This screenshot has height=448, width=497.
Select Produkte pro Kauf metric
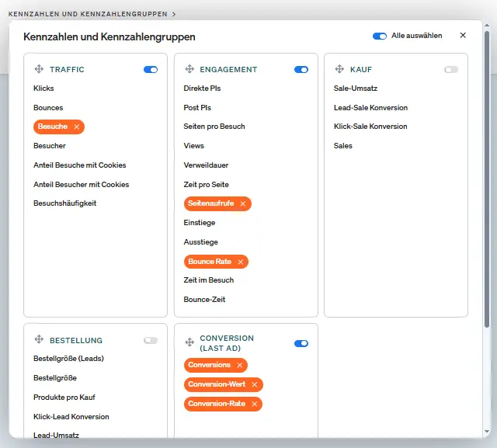[64, 398]
